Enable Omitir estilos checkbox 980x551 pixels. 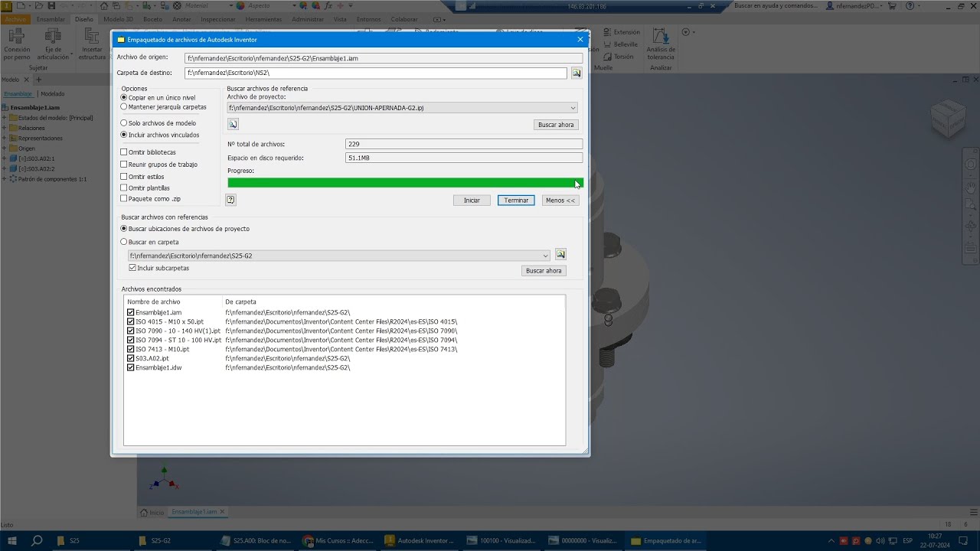point(124,177)
